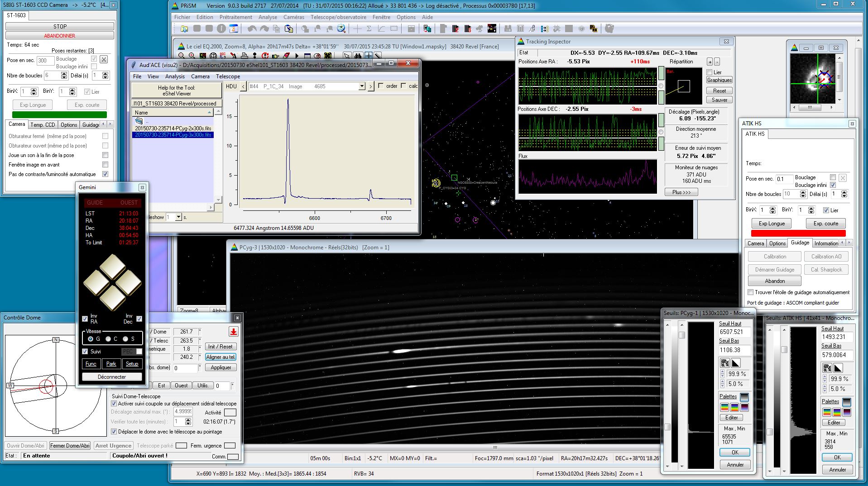The width and height of the screenshot is (868, 486).
Task: Toggle the Inv RA checkbox in Gemini
Action: [x=85, y=319]
